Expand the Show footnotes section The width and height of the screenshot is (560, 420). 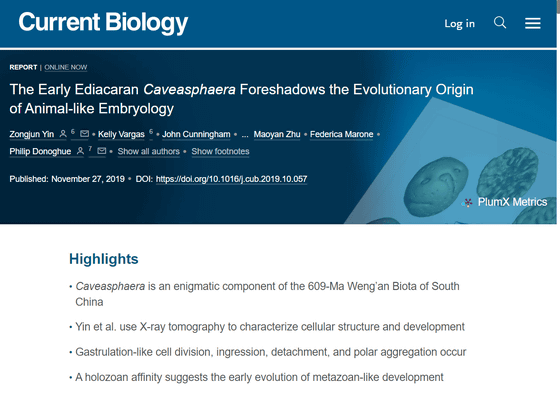click(220, 151)
